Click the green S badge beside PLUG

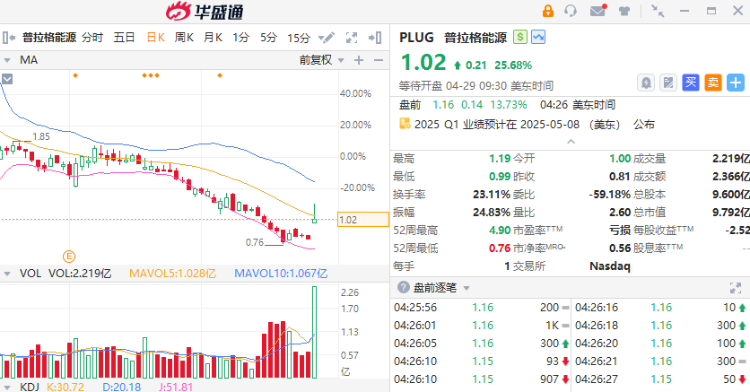[520, 37]
